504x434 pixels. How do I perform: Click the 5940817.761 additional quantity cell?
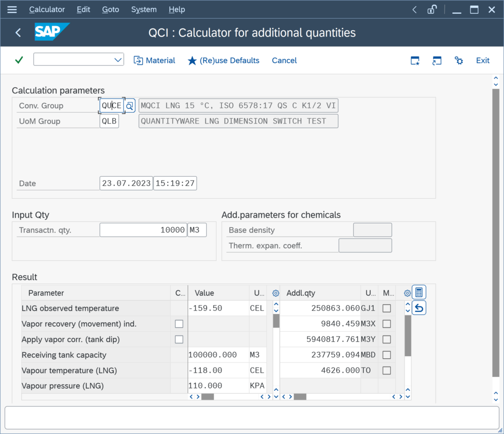[x=320, y=339]
